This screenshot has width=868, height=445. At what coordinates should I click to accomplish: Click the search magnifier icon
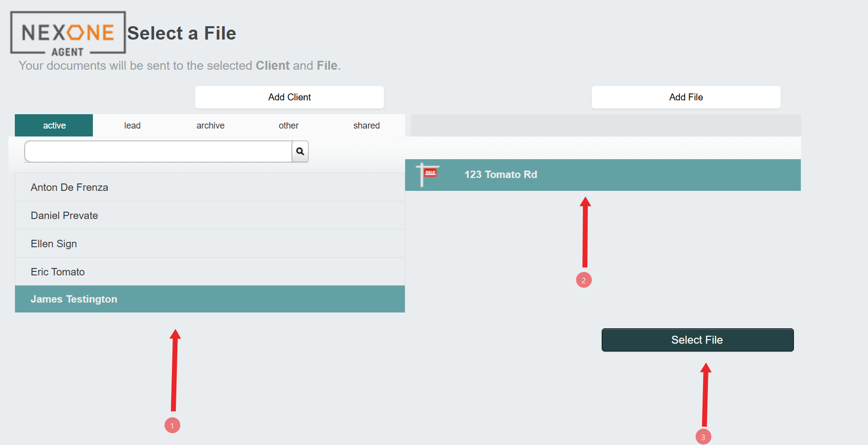point(300,151)
